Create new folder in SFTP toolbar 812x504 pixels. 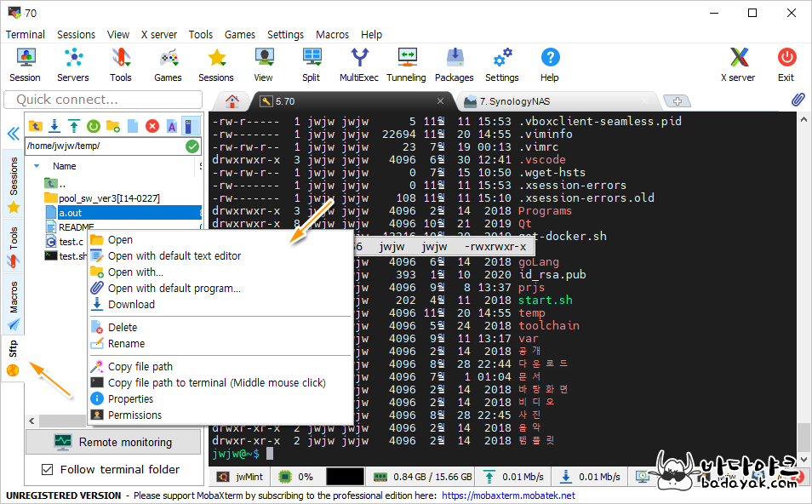[x=113, y=126]
